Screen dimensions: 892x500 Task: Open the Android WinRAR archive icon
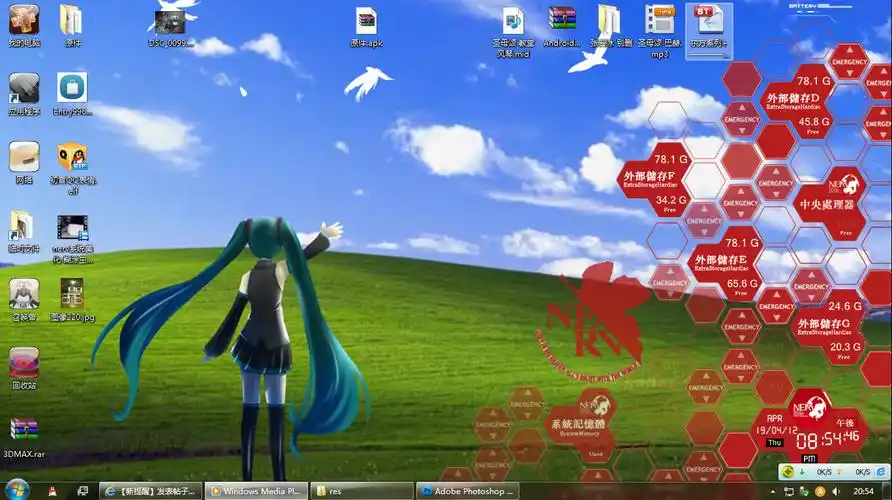[562, 21]
